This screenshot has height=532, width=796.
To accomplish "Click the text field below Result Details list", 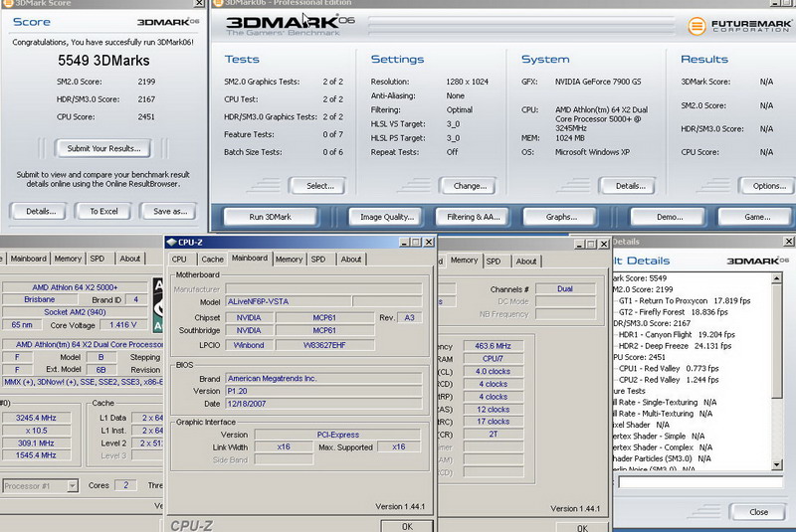I will [700, 482].
